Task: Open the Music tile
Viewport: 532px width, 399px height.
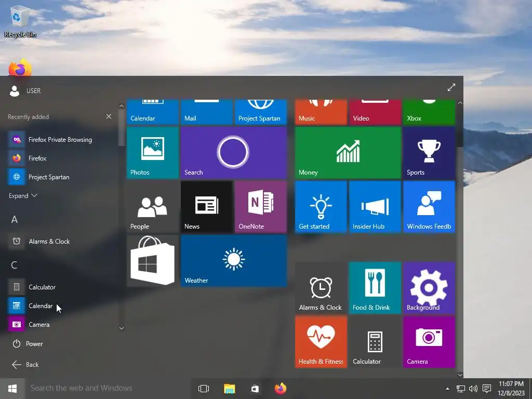Action: pos(321,112)
